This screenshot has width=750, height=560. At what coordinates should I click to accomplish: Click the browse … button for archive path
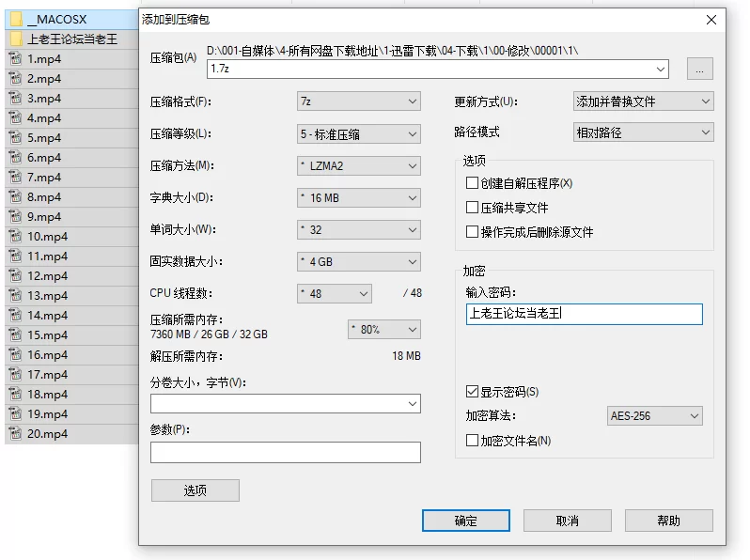point(700,69)
